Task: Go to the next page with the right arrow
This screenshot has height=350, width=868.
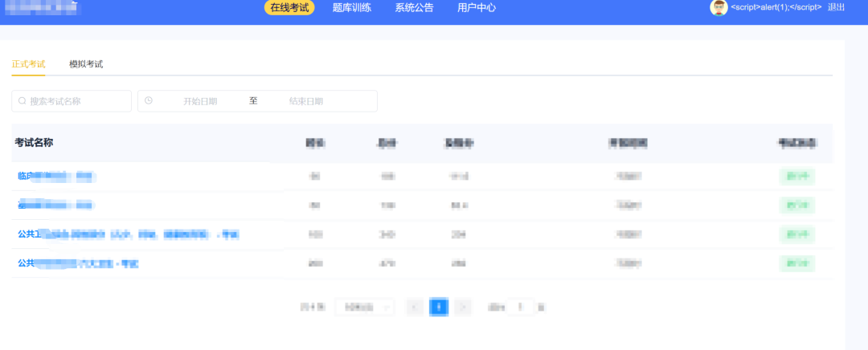Action: (463, 307)
